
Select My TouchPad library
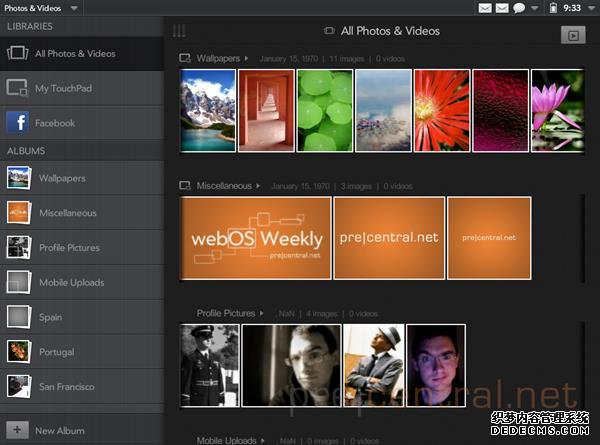[82, 88]
